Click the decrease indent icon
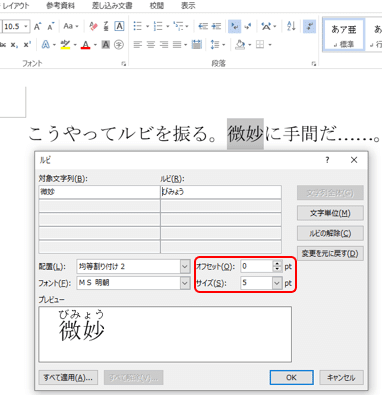Viewport: 382px width, 395px height. coord(203,26)
